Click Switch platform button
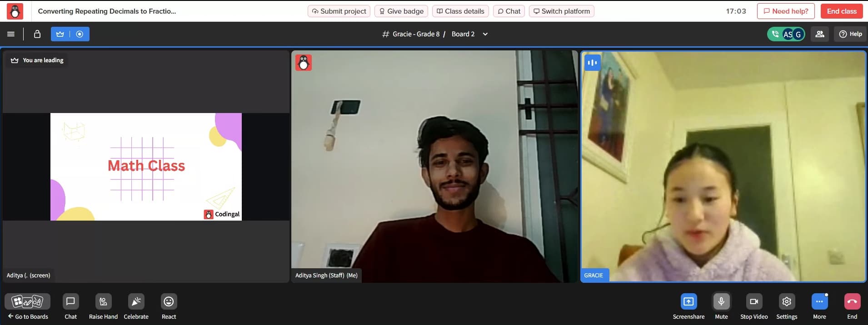The width and height of the screenshot is (868, 325). [x=562, y=11]
